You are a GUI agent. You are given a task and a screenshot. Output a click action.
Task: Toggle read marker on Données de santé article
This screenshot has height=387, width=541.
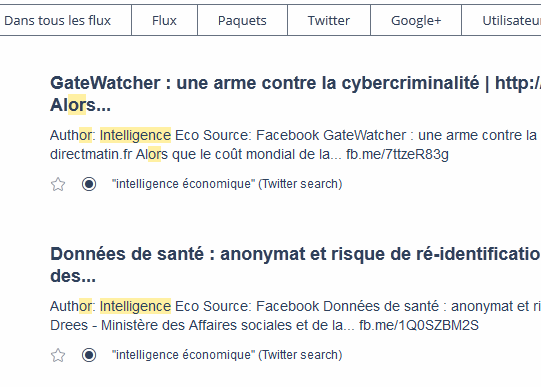(x=89, y=355)
